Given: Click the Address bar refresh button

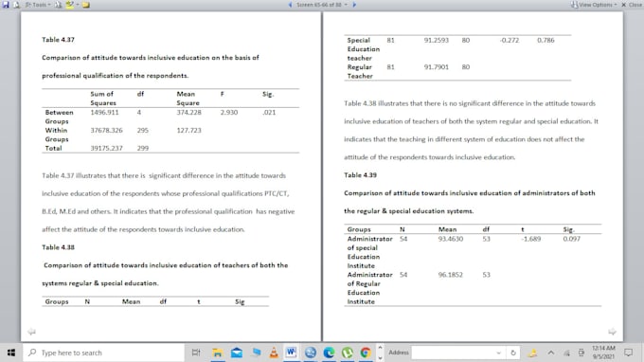Looking at the screenshot, I should tap(513, 353).
